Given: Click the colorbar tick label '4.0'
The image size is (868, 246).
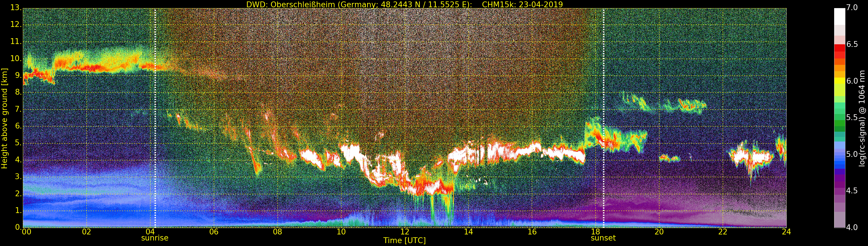Looking at the screenshot, I should click(852, 227).
